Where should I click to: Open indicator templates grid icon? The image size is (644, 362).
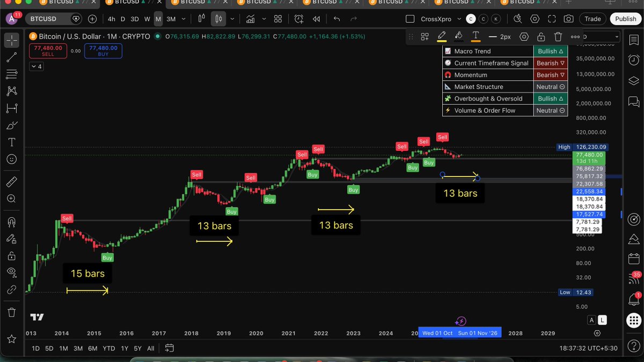point(278,19)
